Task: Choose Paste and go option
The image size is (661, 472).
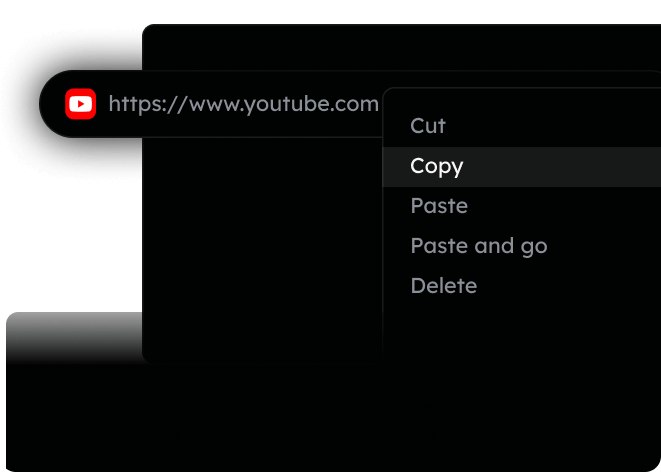Action: [478, 246]
